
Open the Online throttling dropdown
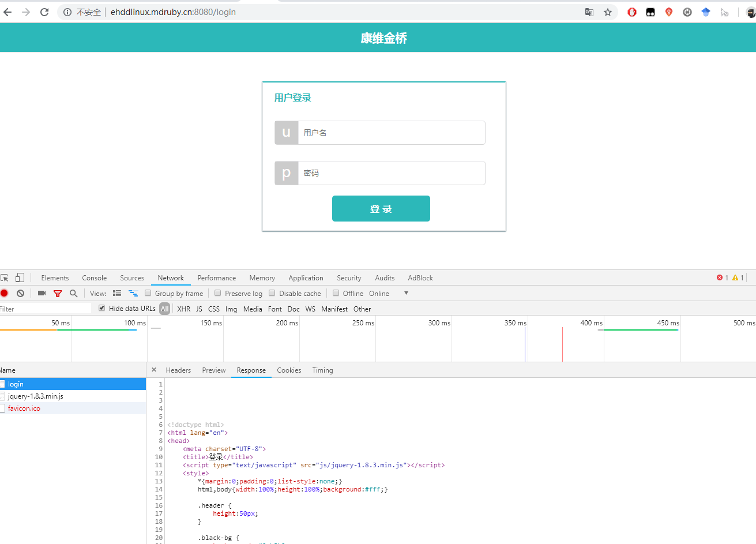[x=388, y=293]
